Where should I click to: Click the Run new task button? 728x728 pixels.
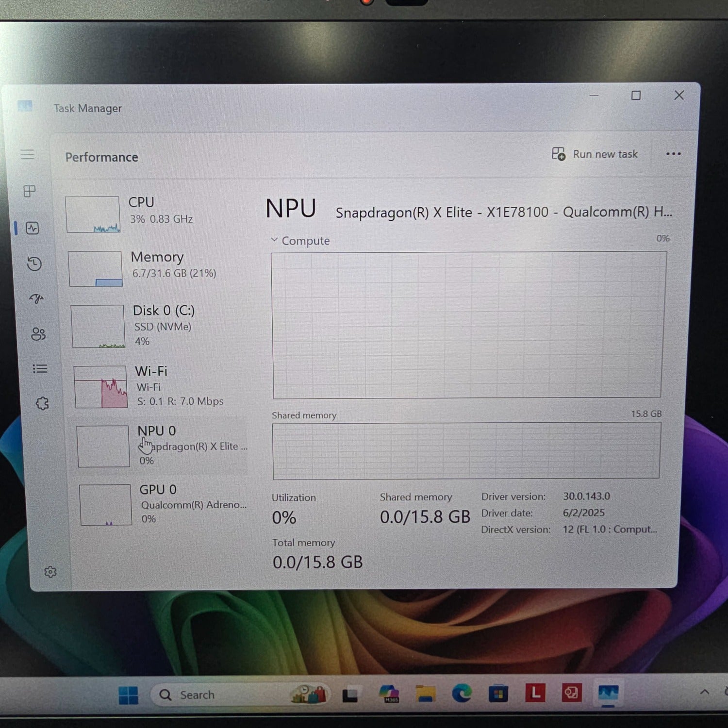595,154
